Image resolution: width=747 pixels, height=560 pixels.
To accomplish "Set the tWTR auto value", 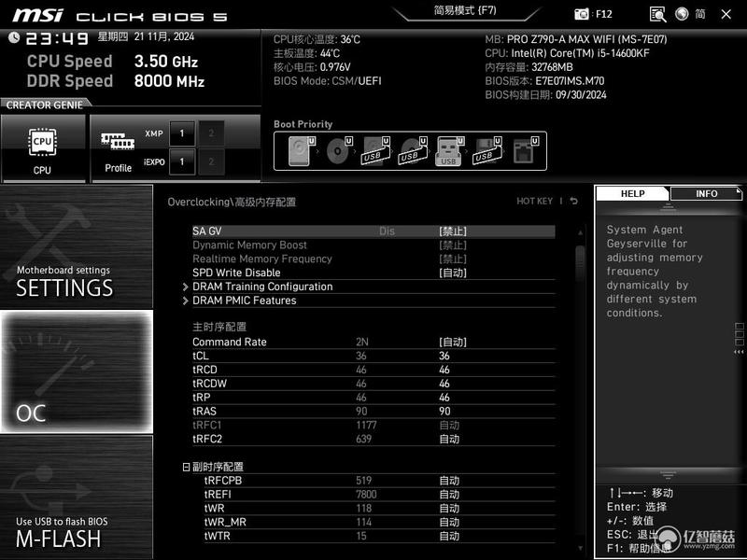I will pyautogui.click(x=449, y=536).
